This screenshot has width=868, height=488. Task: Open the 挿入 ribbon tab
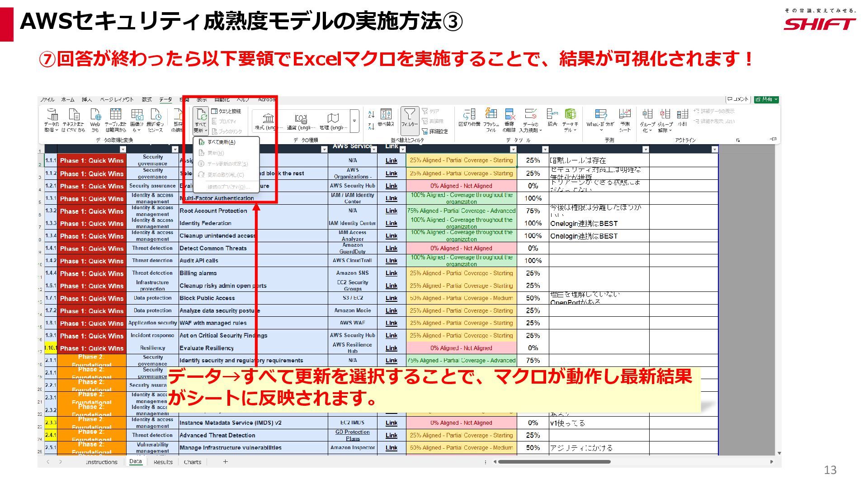(x=87, y=99)
